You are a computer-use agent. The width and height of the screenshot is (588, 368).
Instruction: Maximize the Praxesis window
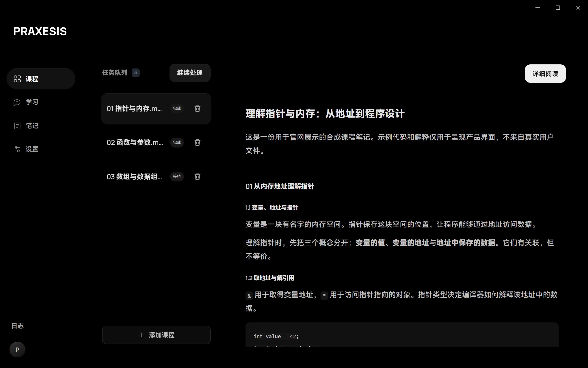558,8
